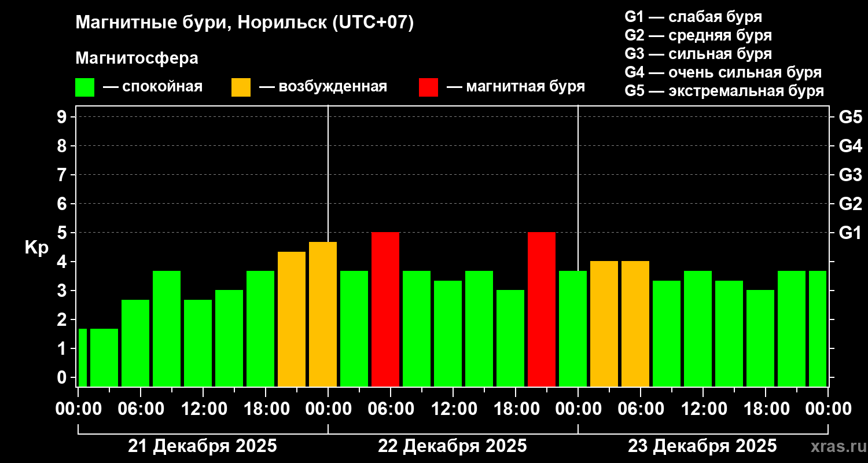The height and width of the screenshot is (463, 868).
Task: Click the green legend swatch for спокойная
Action: tap(84, 87)
